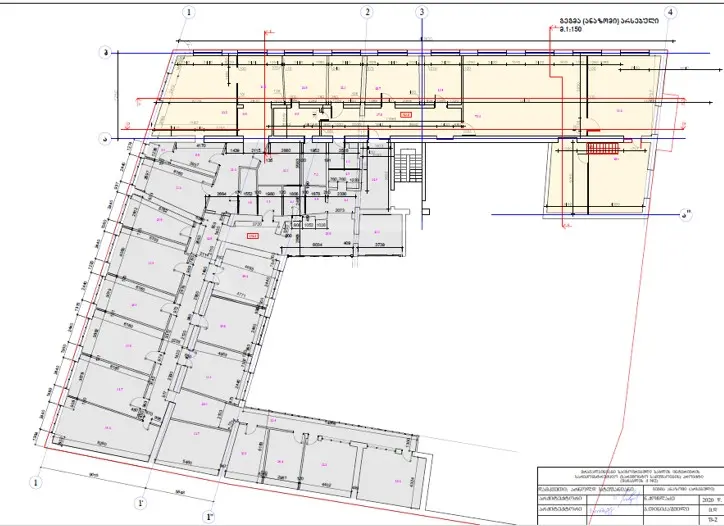Click axis bubble 1 in the top row

(188, 12)
